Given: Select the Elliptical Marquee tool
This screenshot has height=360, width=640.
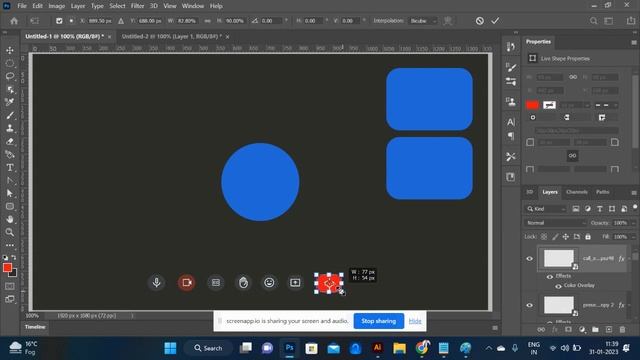Looking at the screenshot, I should [x=10, y=63].
